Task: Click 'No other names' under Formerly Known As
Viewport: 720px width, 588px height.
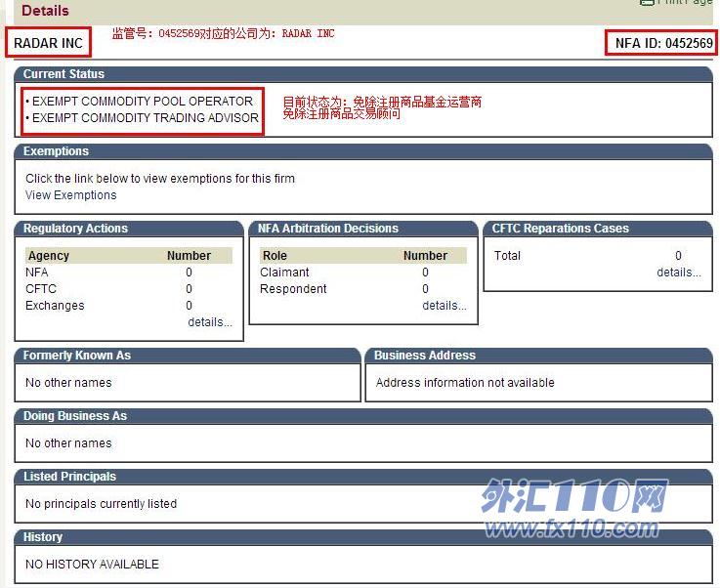Action: pos(68,382)
